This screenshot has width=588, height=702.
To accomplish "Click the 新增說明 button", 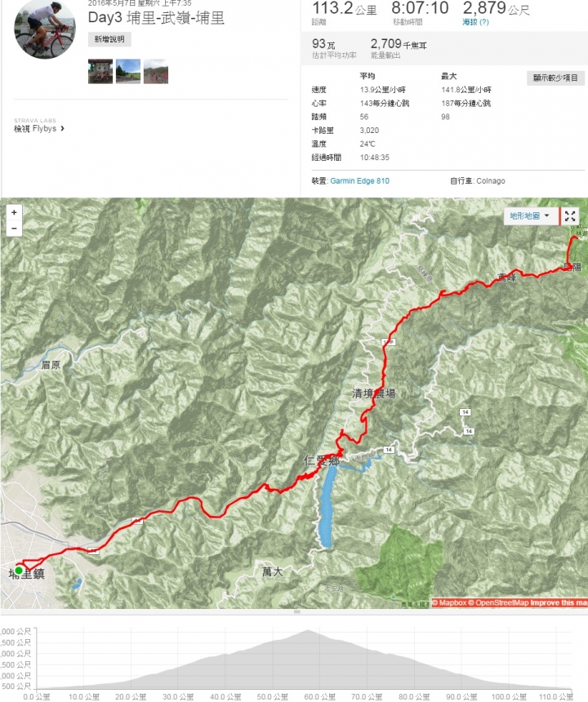I will [109, 39].
